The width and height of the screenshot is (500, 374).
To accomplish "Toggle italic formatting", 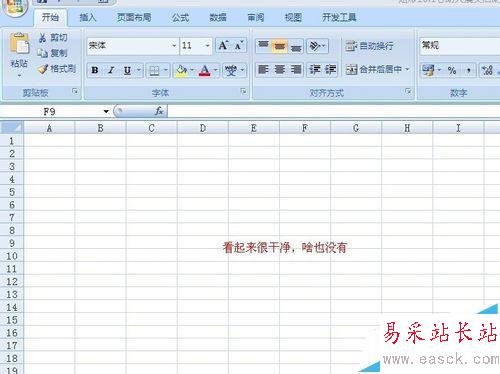I will click(111, 70).
